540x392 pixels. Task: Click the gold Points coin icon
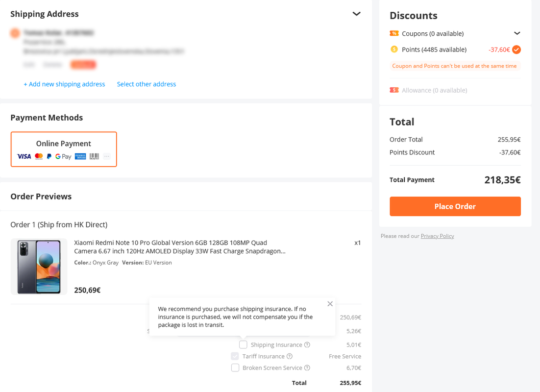pos(394,49)
